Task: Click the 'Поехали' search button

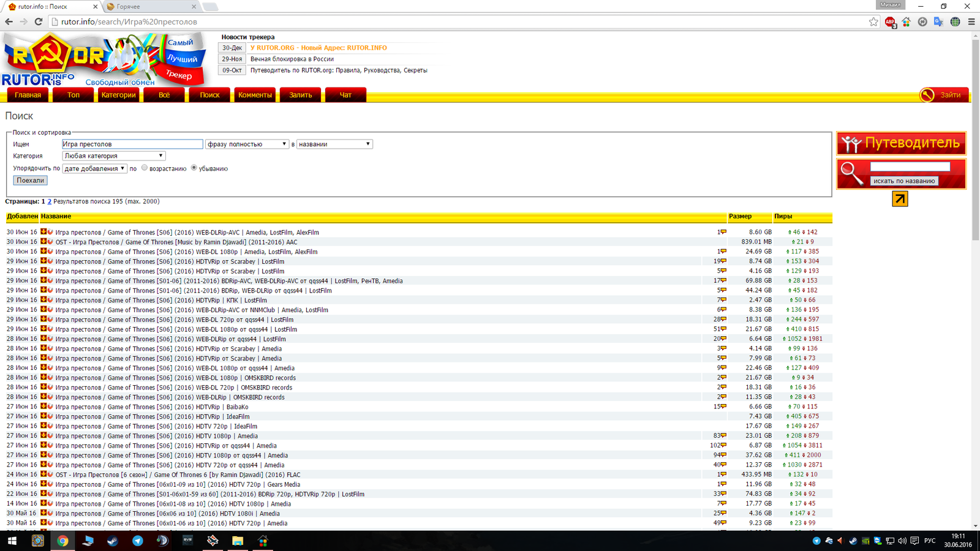Action: coord(31,180)
